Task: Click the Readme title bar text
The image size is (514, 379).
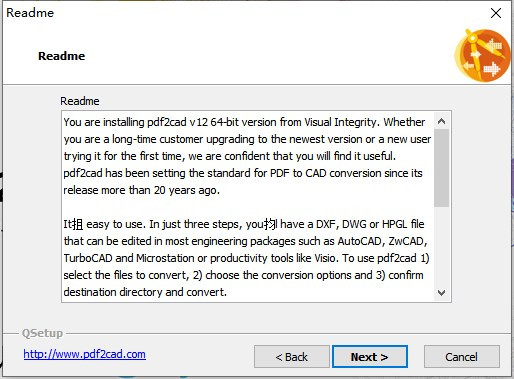Action: 30,13
